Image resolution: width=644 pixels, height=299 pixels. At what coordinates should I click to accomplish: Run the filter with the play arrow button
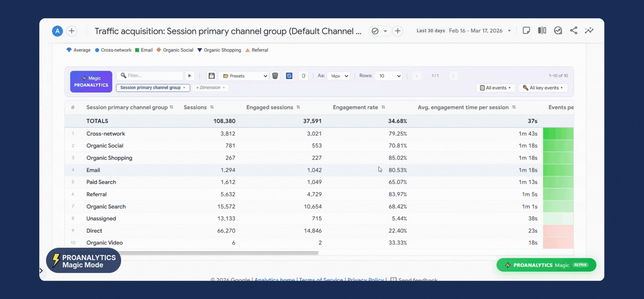(190, 76)
